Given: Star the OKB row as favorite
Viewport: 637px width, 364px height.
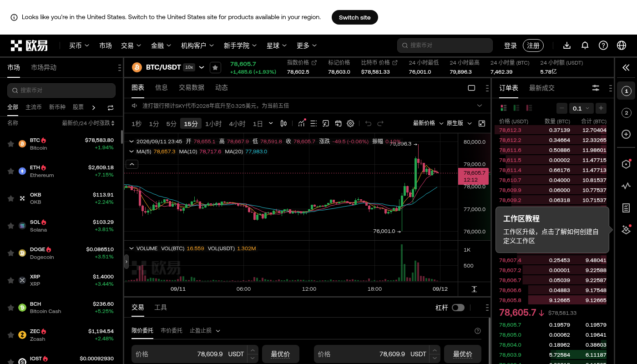Looking at the screenshot, I should tap(10, 198).
